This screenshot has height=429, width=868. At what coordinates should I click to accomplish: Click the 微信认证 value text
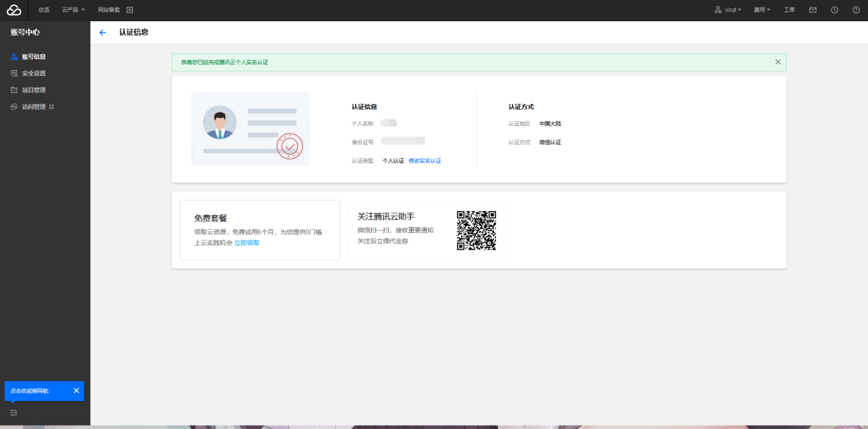[550, 142]
